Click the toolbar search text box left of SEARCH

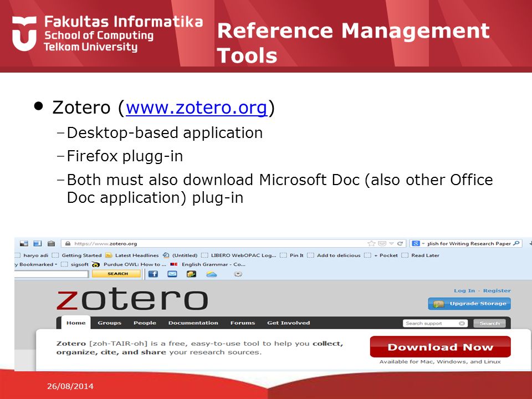[51, 274]
